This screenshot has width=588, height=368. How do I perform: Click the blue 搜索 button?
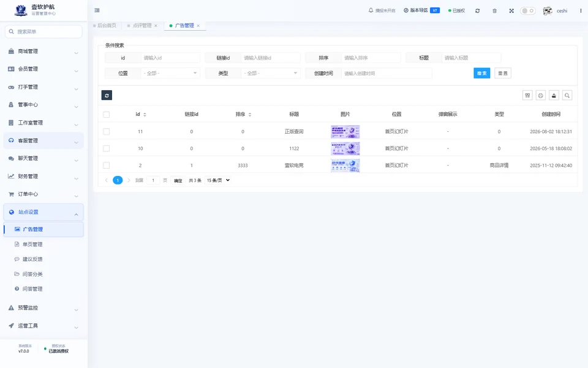[x=482, y=73]
